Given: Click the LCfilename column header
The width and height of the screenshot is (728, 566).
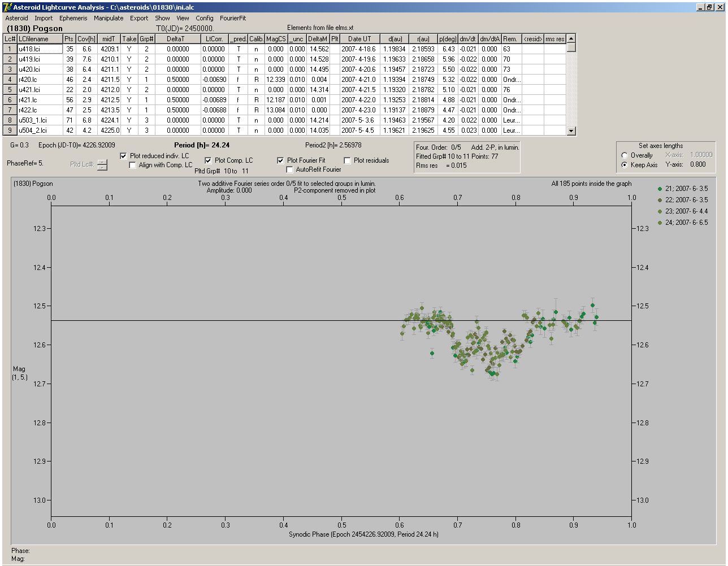Looking at the screenshot, I should [x=40, y=39].
